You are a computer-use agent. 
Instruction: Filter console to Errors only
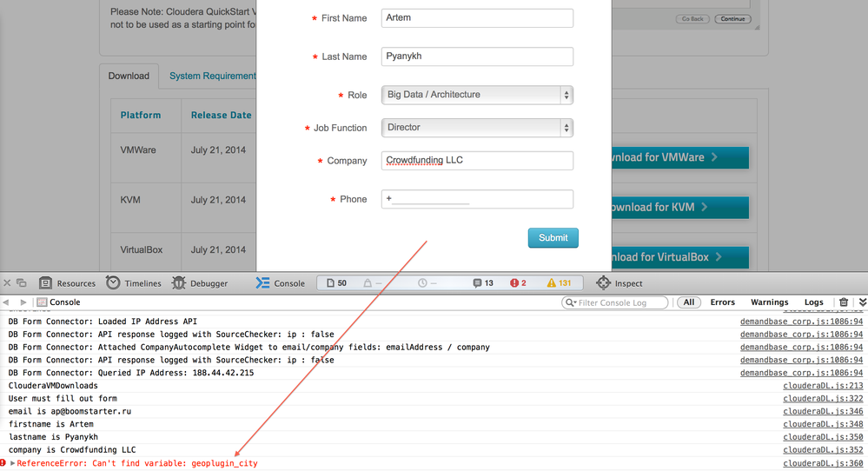click(722, 302)
